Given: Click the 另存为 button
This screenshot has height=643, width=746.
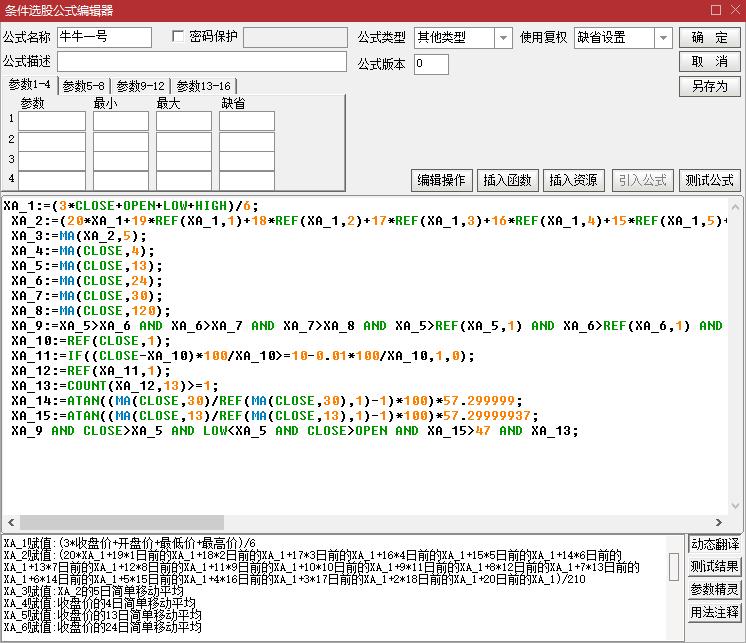Looking at the screenshot, I should 709,87.
